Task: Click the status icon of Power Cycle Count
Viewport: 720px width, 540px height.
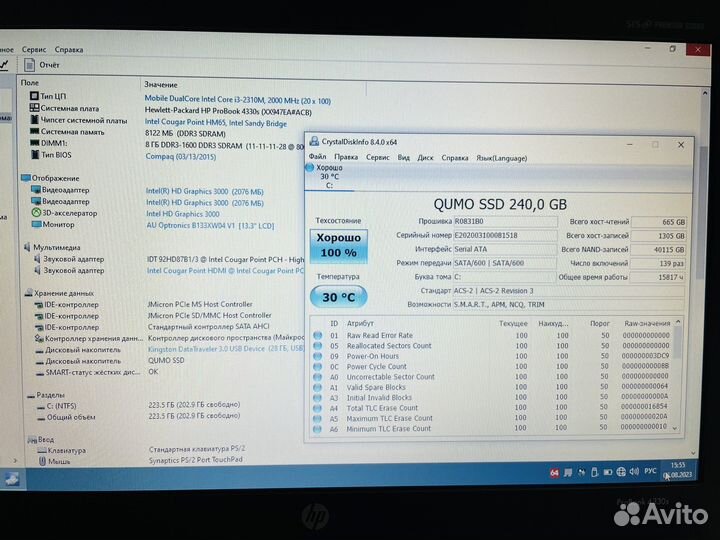Action: click(x=317, y=366)
